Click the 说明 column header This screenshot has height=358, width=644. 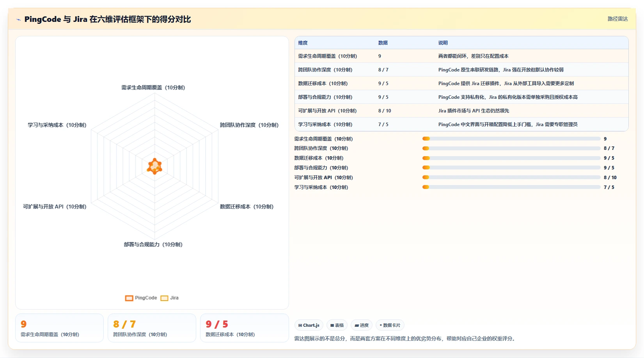[443, 43]
